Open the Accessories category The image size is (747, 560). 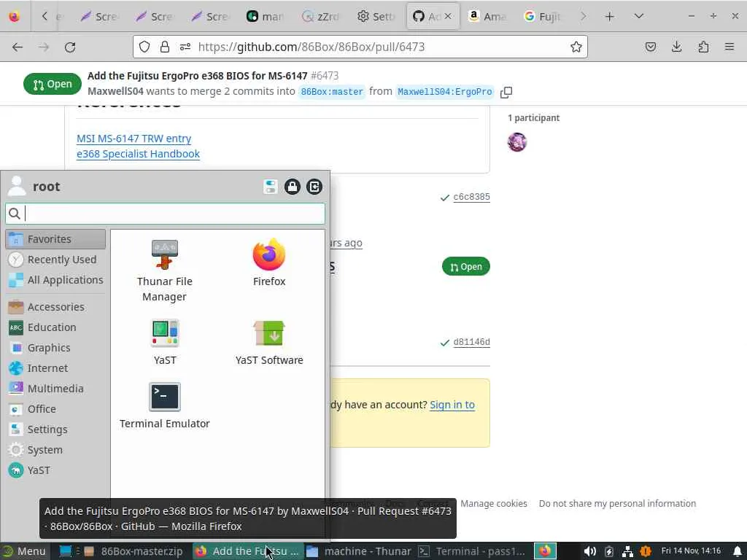tap(55, 307)
